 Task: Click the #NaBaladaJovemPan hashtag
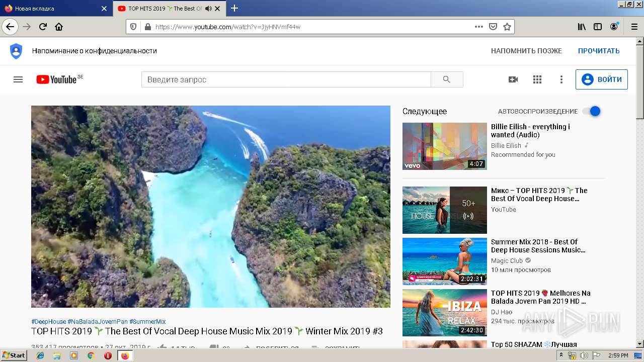click(98, 322)
